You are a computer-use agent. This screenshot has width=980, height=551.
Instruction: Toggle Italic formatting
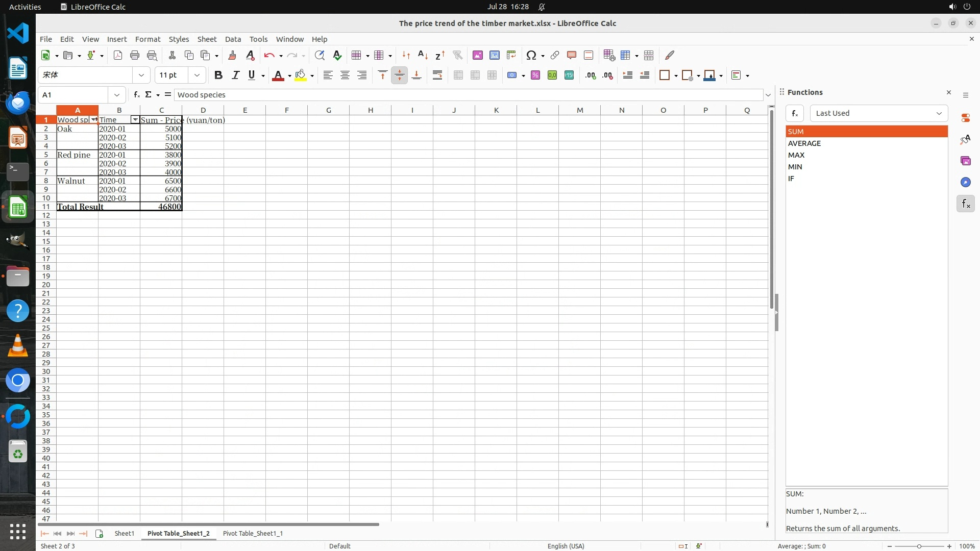(x=235, y=75)
